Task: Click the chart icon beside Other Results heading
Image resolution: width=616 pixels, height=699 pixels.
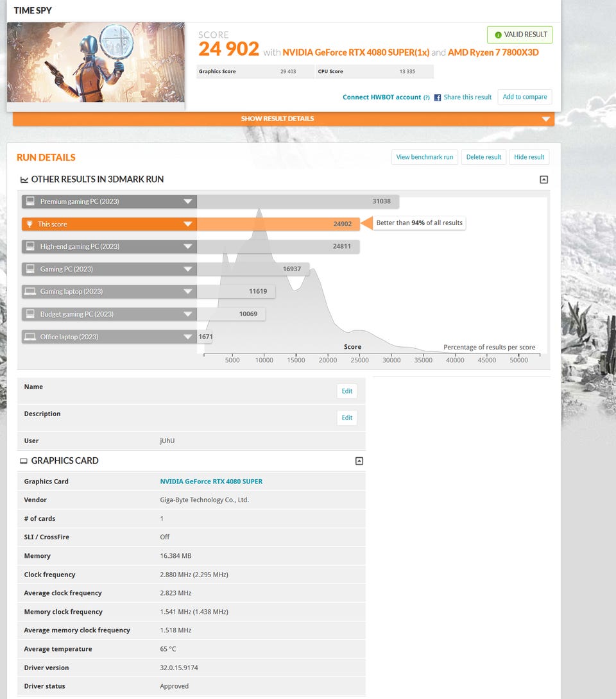Action: [x=24, y=180]
